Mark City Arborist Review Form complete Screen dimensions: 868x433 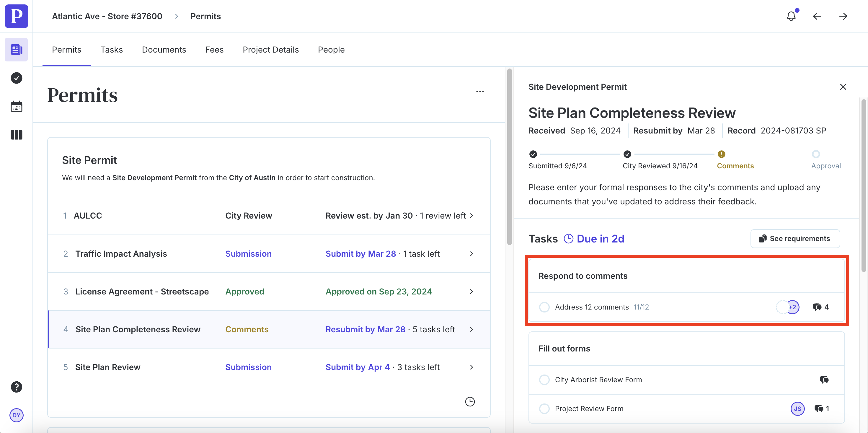click(x=544, y=380)
